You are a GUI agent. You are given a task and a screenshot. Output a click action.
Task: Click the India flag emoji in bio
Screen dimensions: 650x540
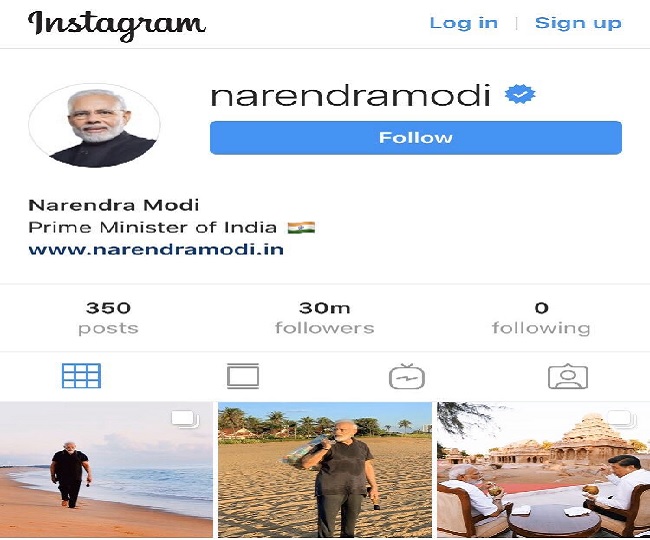301,228
